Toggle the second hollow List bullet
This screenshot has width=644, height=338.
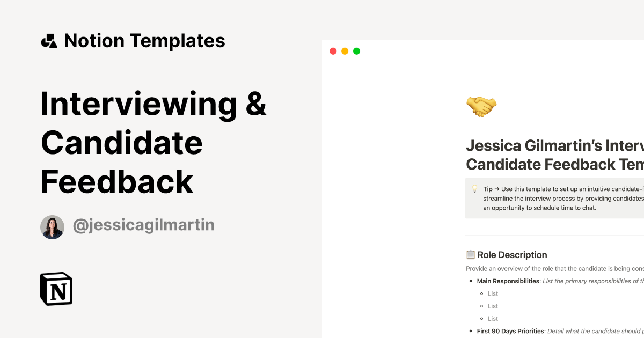(x=481, y=306)
